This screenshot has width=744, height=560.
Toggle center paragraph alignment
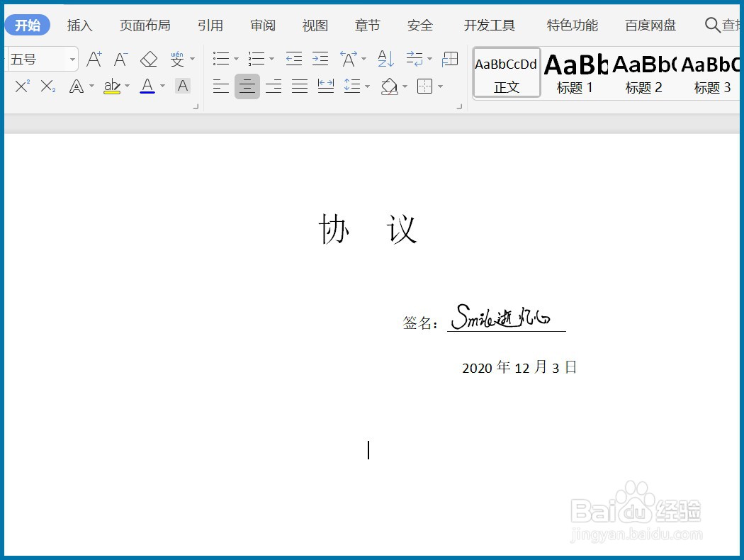tap(247, 86)
